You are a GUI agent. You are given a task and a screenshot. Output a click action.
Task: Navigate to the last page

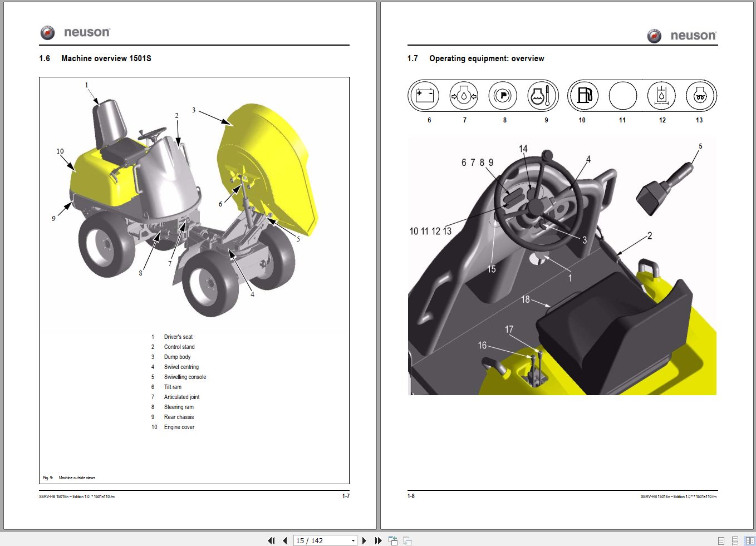pos(378,540)
